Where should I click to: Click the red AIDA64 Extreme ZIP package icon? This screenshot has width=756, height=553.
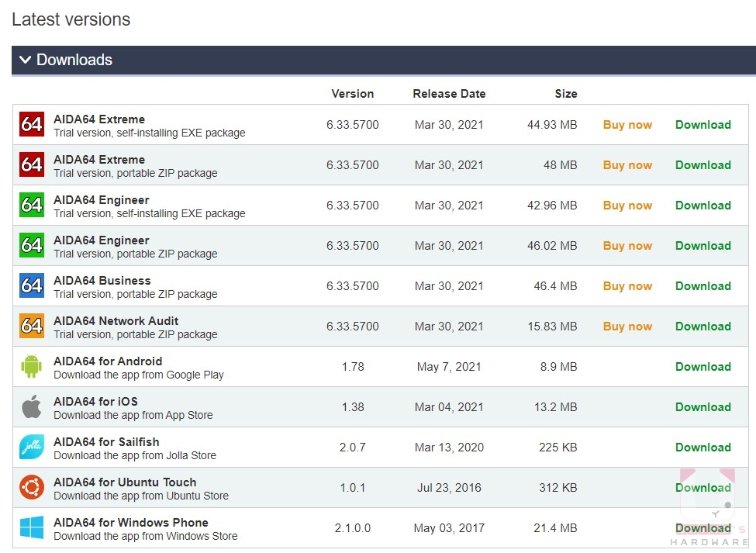click(x=32, y=165)
